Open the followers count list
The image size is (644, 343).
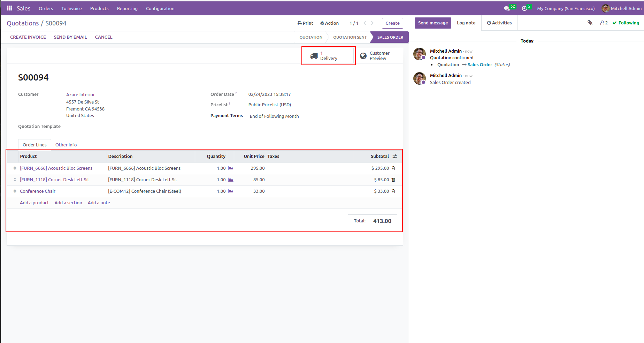click(604, 23)
